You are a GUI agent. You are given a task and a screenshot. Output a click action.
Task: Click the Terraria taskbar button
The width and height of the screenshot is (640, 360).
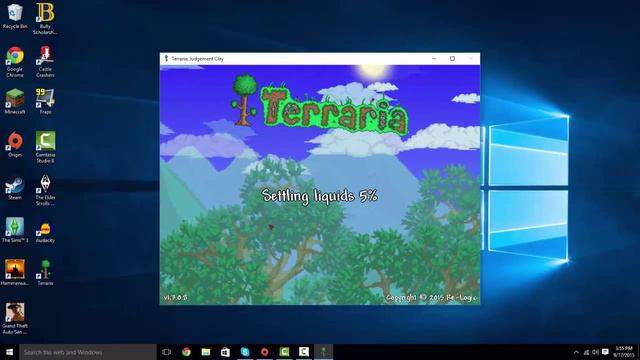tap(323, 352)
